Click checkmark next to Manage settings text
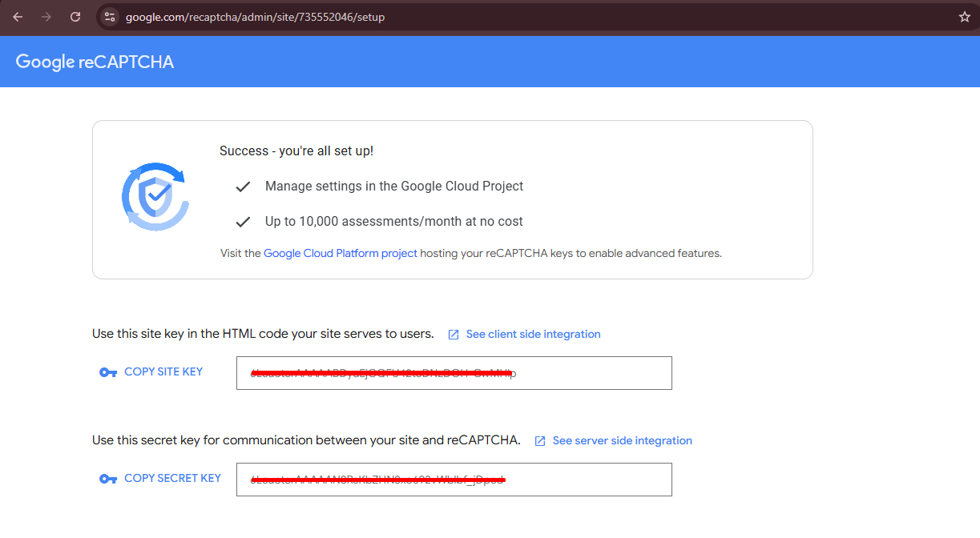 (243, 187)
